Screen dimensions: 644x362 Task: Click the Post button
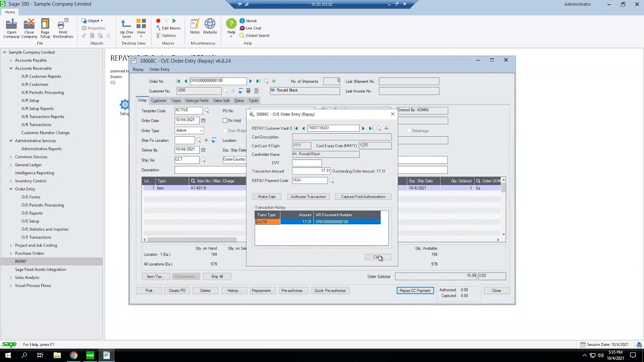coord(149,291)
